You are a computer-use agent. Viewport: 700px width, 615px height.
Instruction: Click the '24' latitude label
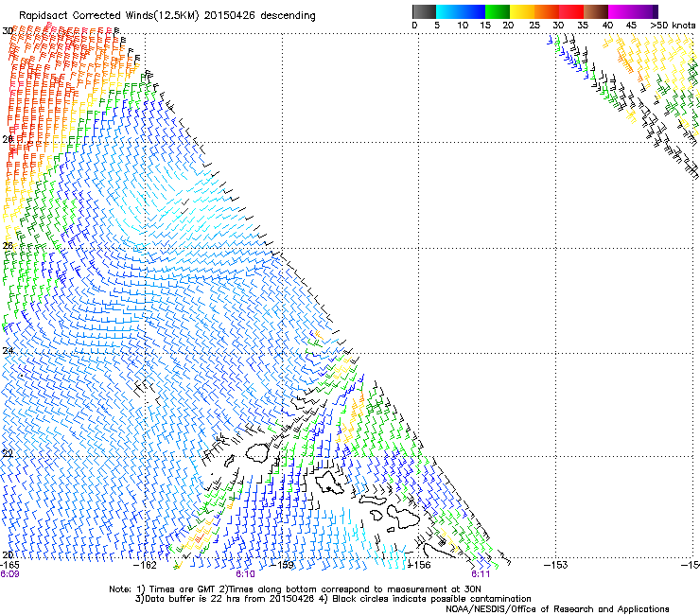(8, 351)
